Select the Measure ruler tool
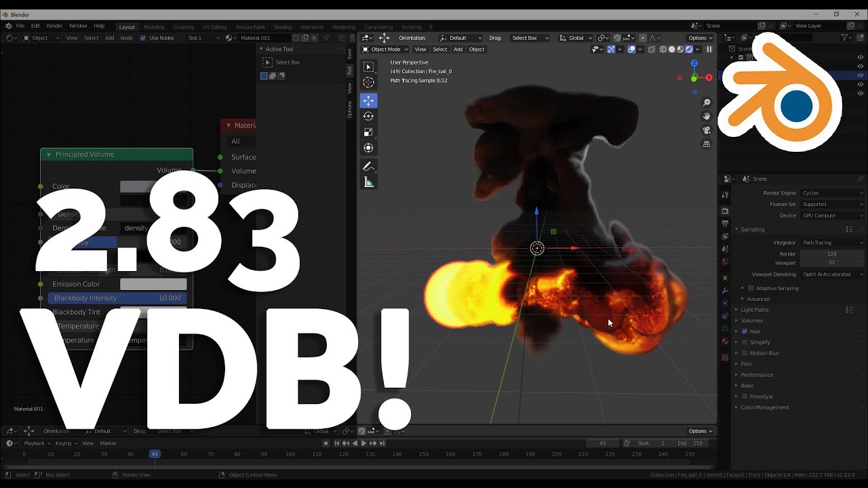 368,182
